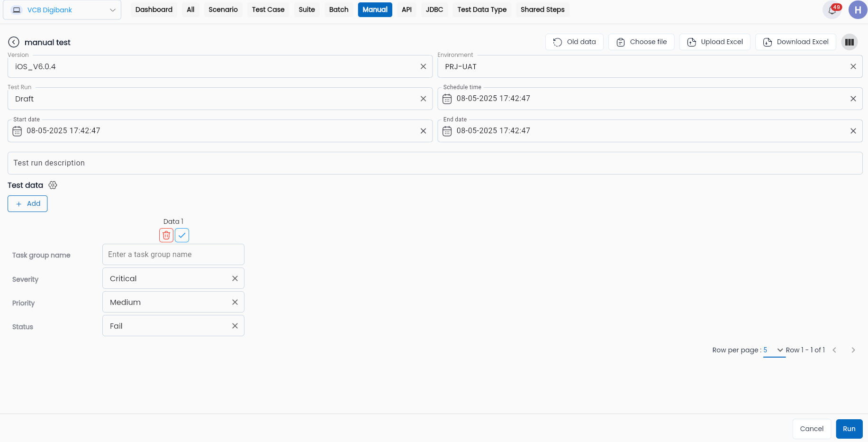The width and height of the screenshot is (868, 442).
Task: Open the Start date calendar icon
Action: pos(17,131)
